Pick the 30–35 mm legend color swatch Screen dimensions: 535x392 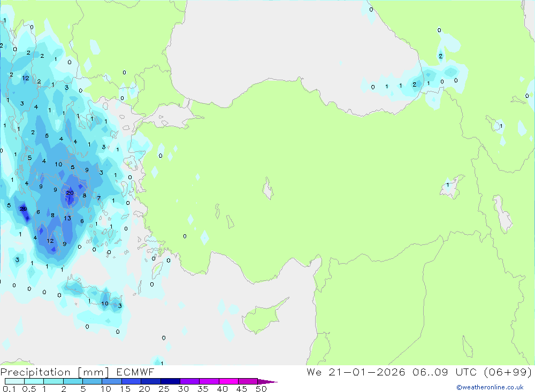[x=189, y=381]
